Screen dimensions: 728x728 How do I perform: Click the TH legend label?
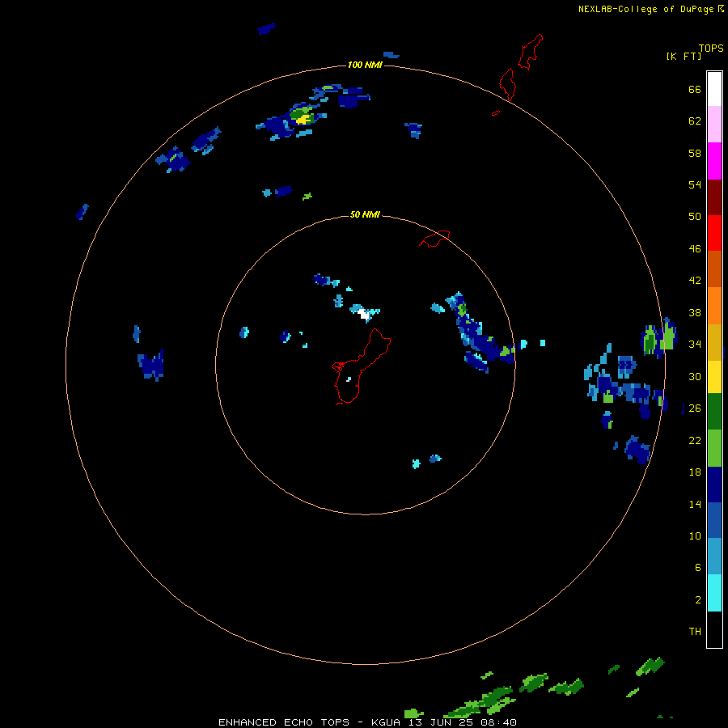click(x=695, y=632)
